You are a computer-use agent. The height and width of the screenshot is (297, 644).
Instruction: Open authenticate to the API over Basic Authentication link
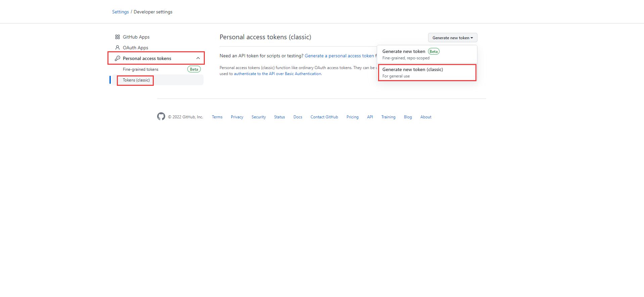tap(277, 74)
